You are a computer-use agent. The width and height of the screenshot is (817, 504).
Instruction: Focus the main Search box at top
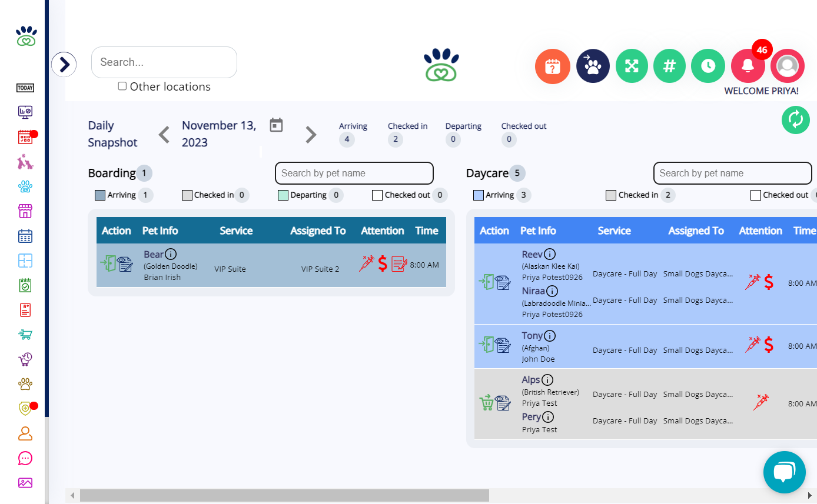pos(164,62)
